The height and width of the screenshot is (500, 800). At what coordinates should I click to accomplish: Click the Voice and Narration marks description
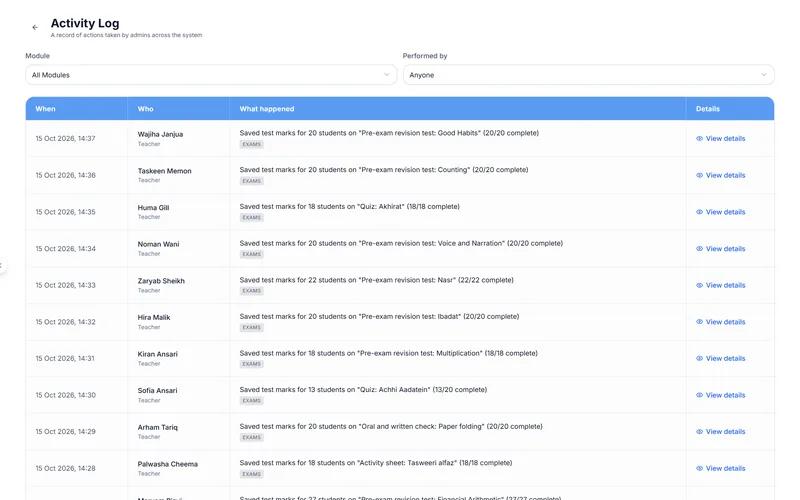click(401, 243)
